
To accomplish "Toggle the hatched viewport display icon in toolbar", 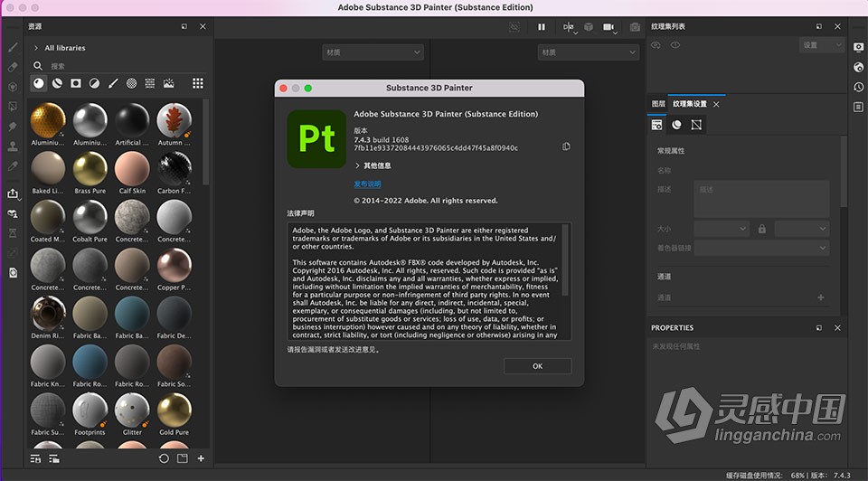I will pos(514,26).
